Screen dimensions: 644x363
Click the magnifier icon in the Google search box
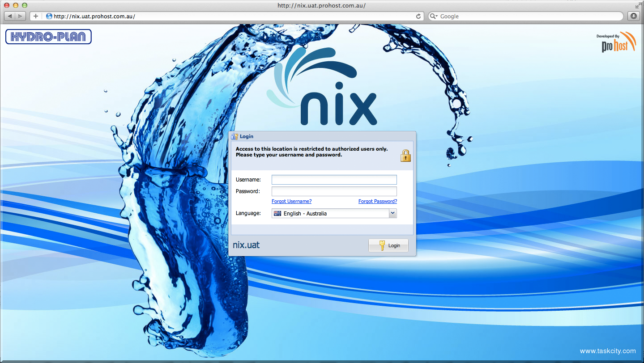click(x=433, y=17)
